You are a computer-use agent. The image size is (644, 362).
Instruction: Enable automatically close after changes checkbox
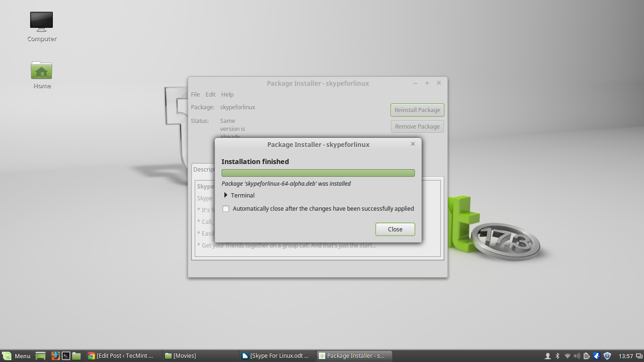tap(226, 209)
